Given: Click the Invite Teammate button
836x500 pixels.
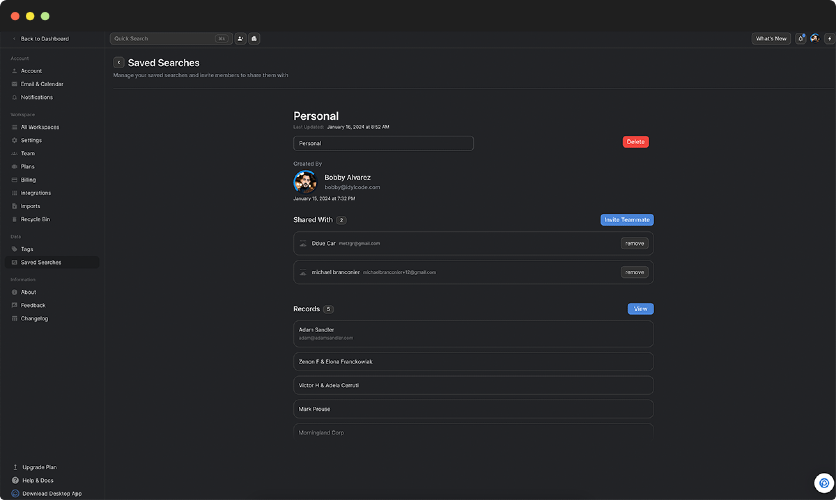Looking at the screenshot, I should coord(627,220).
